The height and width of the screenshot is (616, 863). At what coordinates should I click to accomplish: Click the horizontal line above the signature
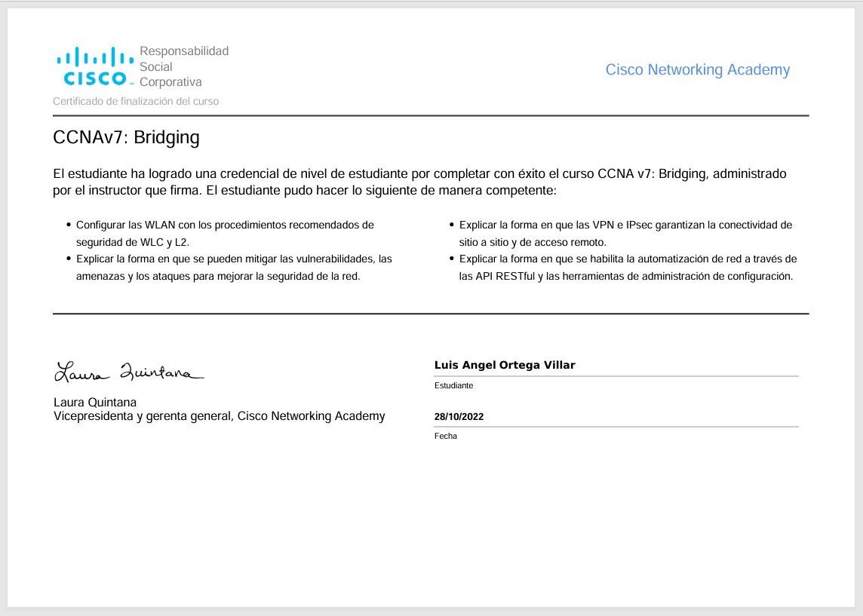pyautogui.click(x=431, y=314)
